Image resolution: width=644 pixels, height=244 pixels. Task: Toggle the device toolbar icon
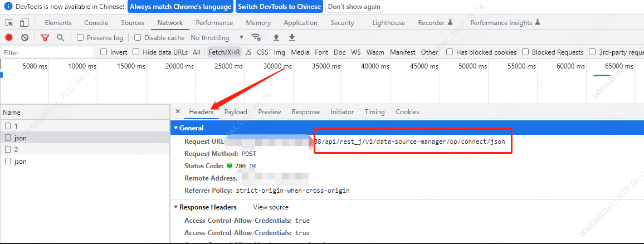[x=24, y=23]
